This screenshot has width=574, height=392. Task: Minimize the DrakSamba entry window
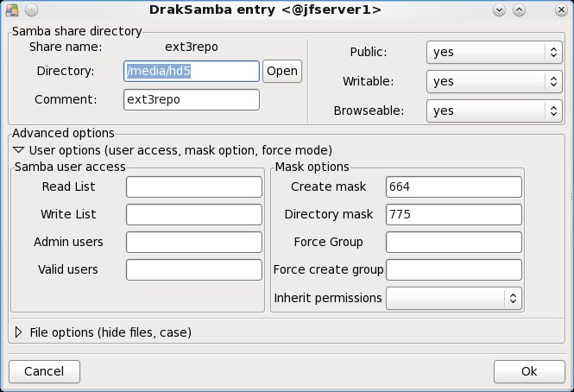pyautogui.click(x=499, y=9)
